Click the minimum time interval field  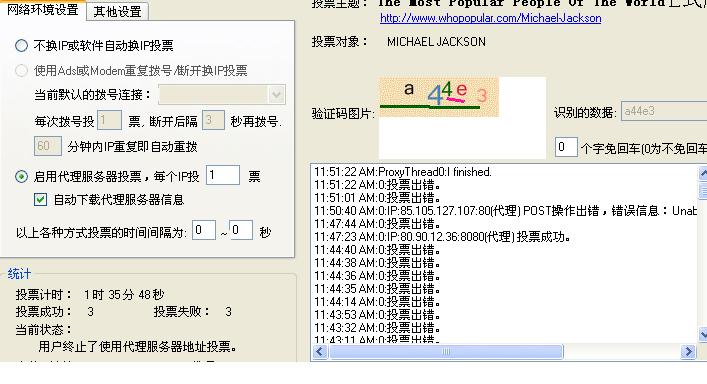tap(203, 230)
